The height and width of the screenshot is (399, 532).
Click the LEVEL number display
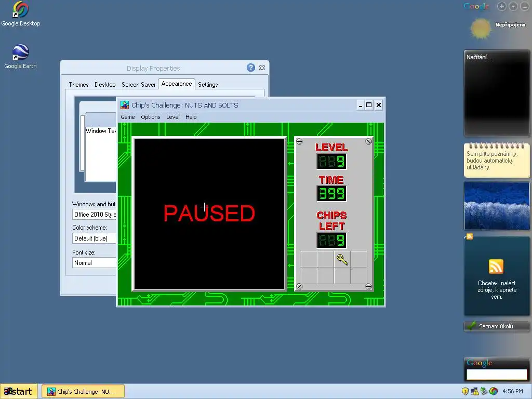pos(331,161)
